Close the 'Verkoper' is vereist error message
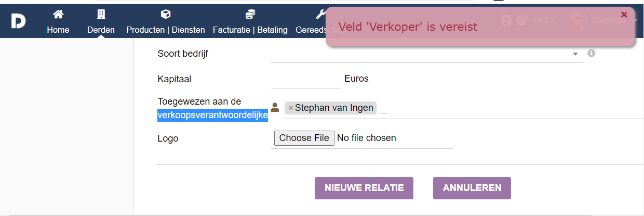This screenshot has width=644, height=216. pyautogui.click(x=624, y=15)
